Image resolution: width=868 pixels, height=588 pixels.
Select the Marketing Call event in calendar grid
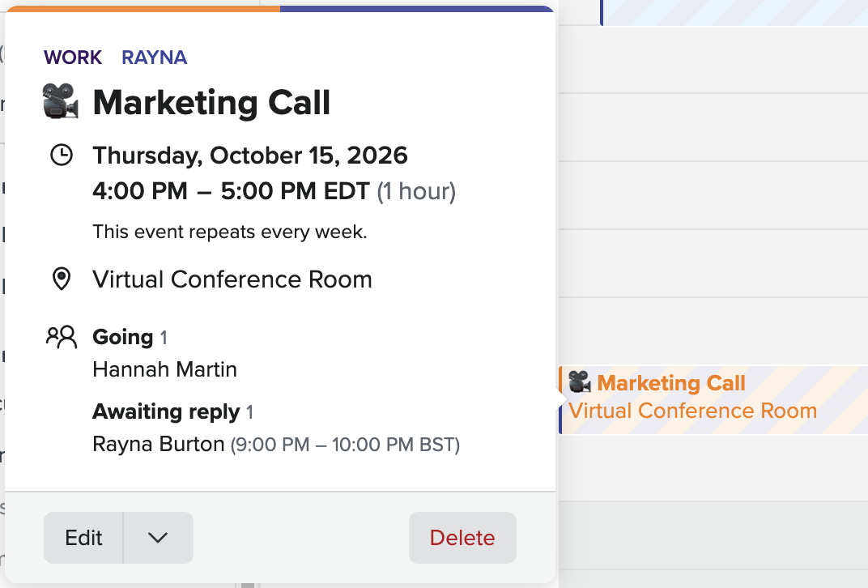[713, 400]
